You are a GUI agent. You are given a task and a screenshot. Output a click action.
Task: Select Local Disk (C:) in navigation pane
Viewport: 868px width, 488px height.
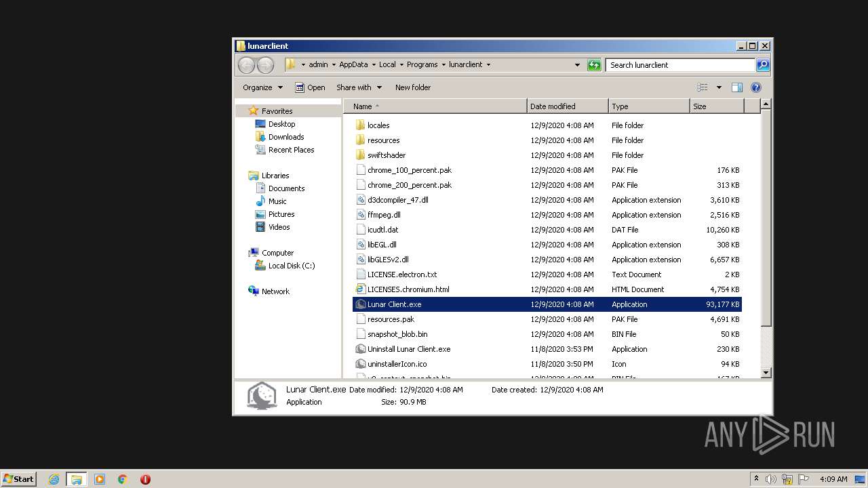[x=292, y=266]
